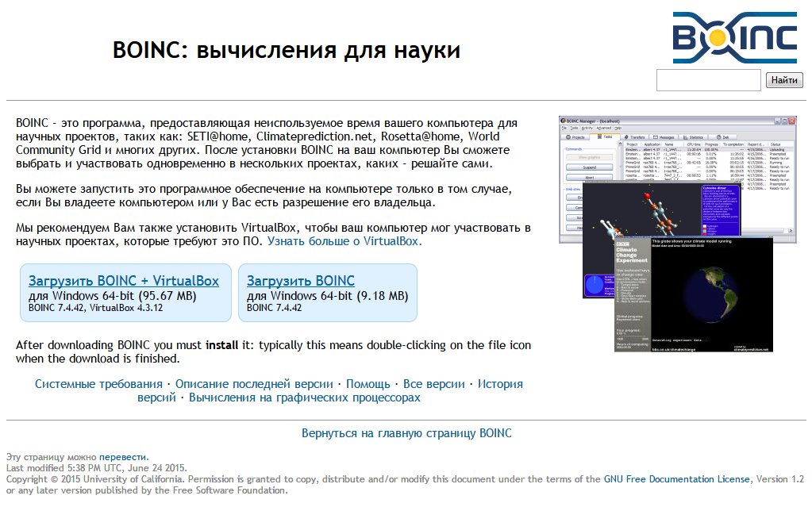Open the Помощь link

point(368,384)
